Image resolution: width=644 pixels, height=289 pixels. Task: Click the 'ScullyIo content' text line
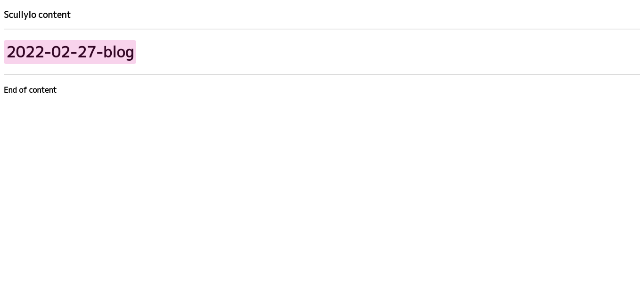point(37,15)
